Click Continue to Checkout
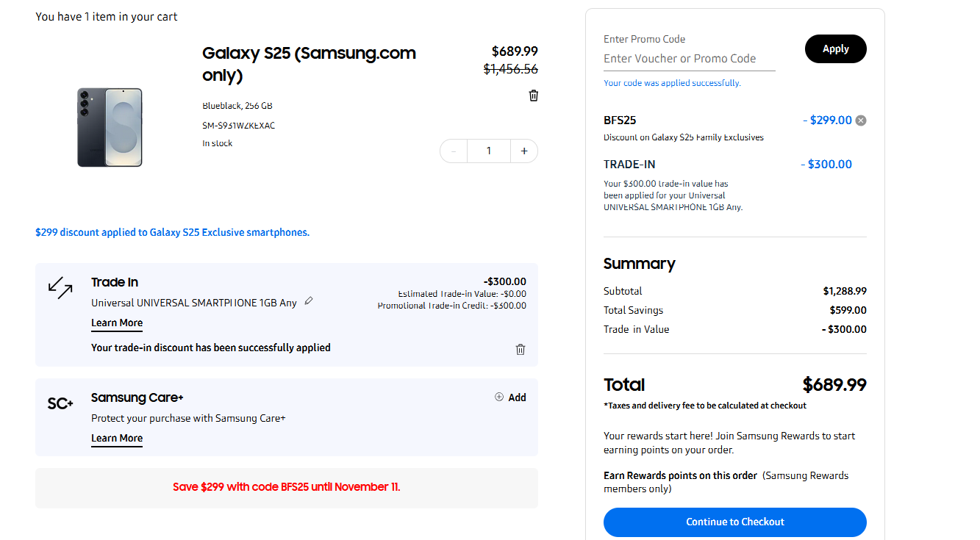 [734, 522]
